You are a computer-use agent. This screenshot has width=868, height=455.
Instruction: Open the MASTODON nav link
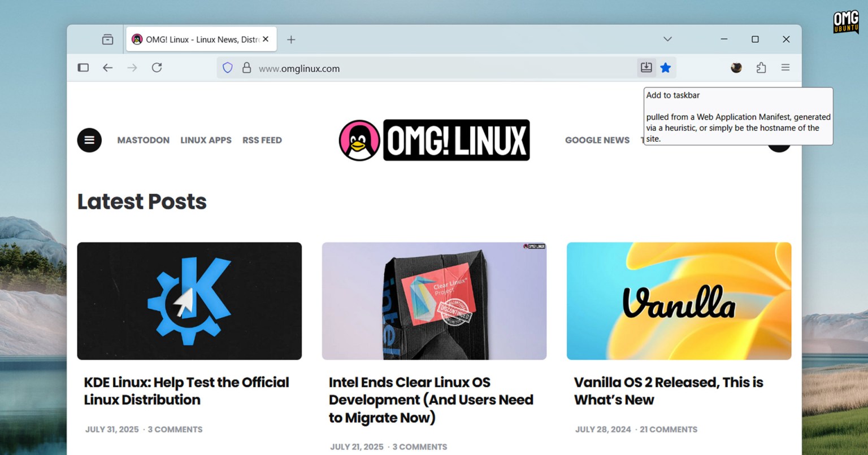(x=144, y=140)
